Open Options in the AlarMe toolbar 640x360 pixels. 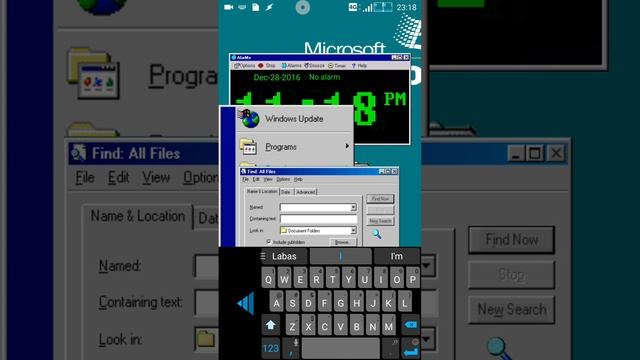tap(245, 65)
